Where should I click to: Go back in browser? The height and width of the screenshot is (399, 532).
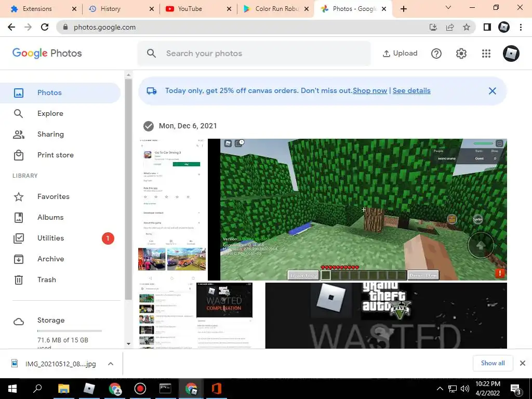tap(11, 27)
